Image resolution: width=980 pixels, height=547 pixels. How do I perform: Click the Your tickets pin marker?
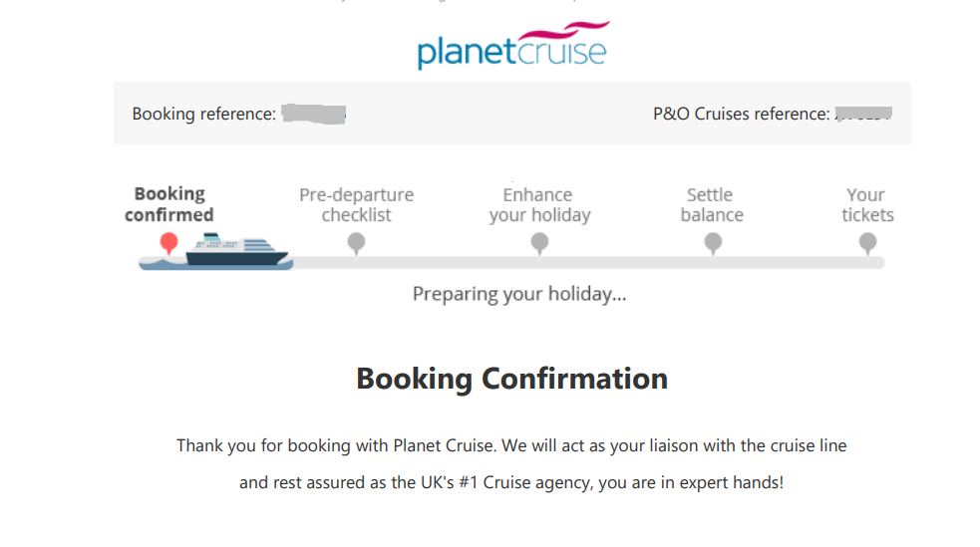click(867, 242)
